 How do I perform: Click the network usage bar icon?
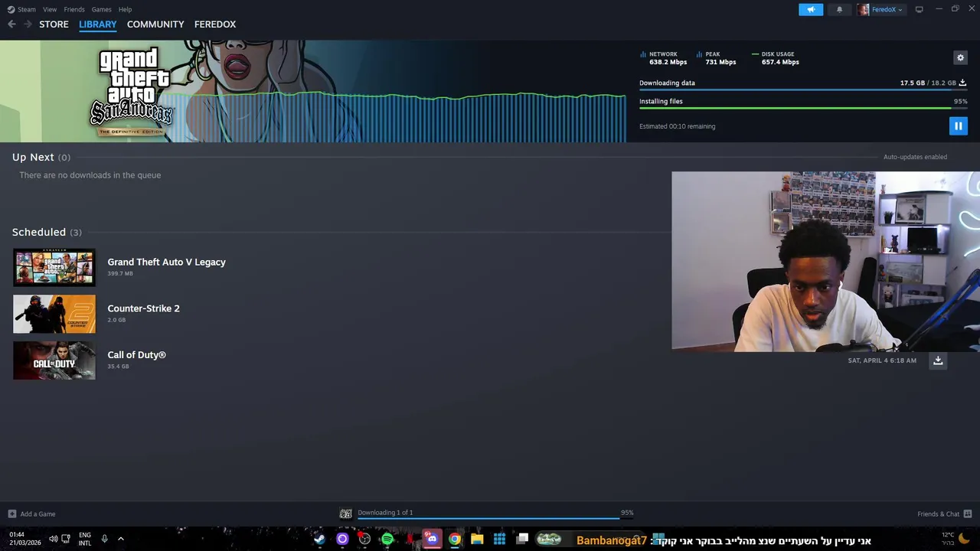coord(643,54)
